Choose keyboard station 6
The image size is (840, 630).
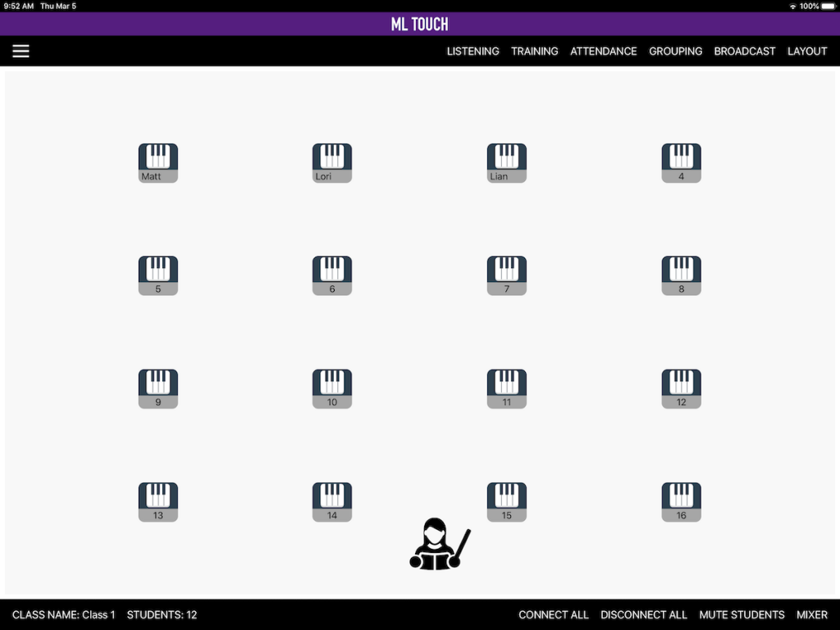pos(332,276)
